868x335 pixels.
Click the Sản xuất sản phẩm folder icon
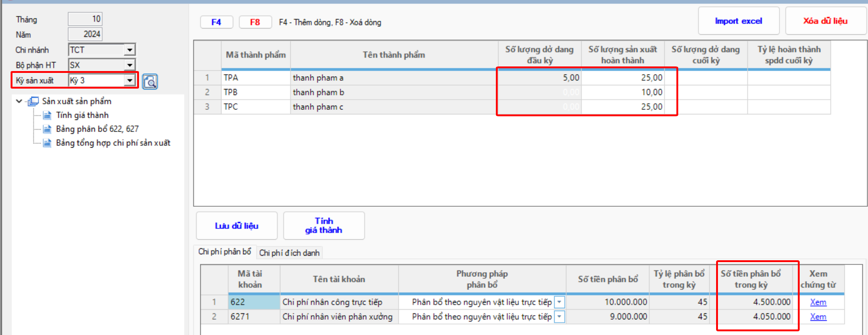pyautogui.click(x=33, y=101)
